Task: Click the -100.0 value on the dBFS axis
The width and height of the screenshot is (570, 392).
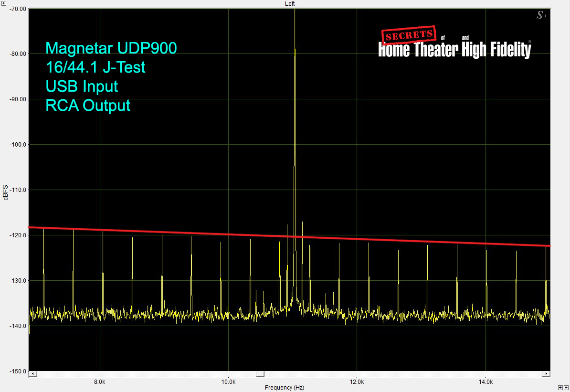Action: coord(18,145)
